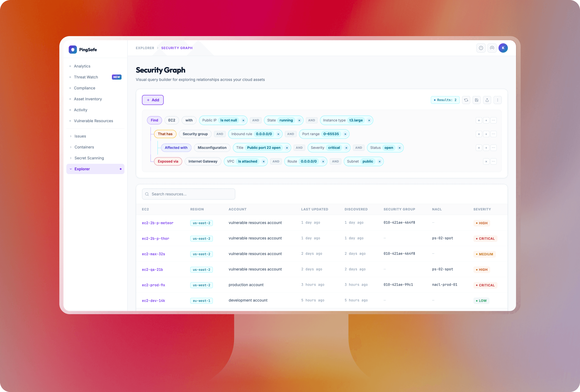Go to Analytics in the sidebar
Viewport: 580px width, 392px height.
coord(95,66)
